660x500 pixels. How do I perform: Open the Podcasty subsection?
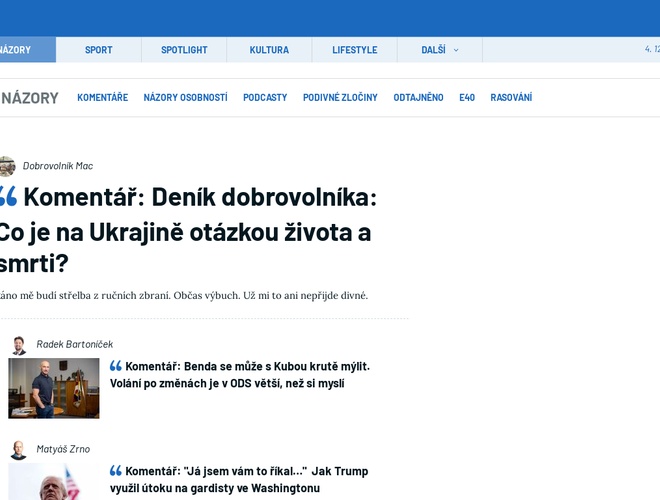coord(265,98)
